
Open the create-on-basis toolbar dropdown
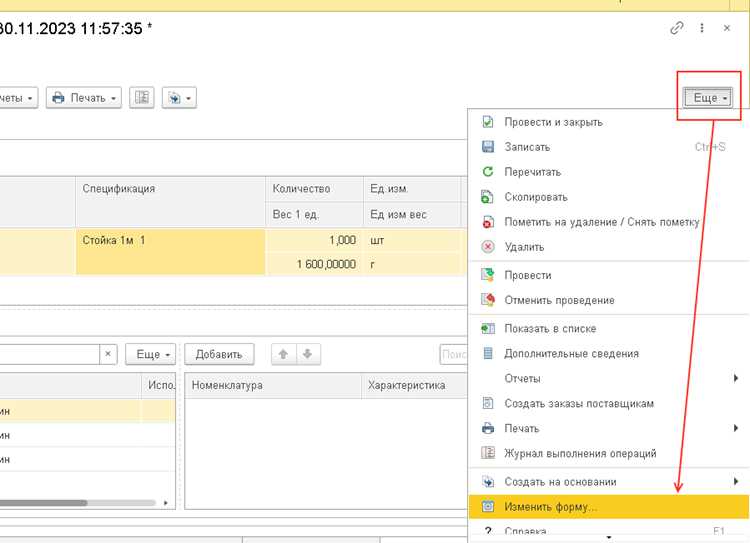click(179, 98)
